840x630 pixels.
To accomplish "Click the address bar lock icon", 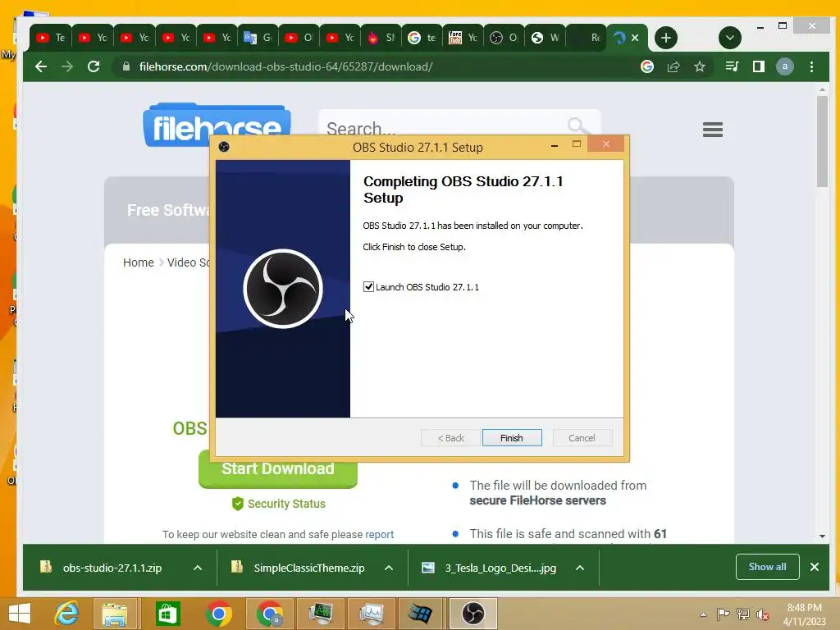I will point(126,66).
